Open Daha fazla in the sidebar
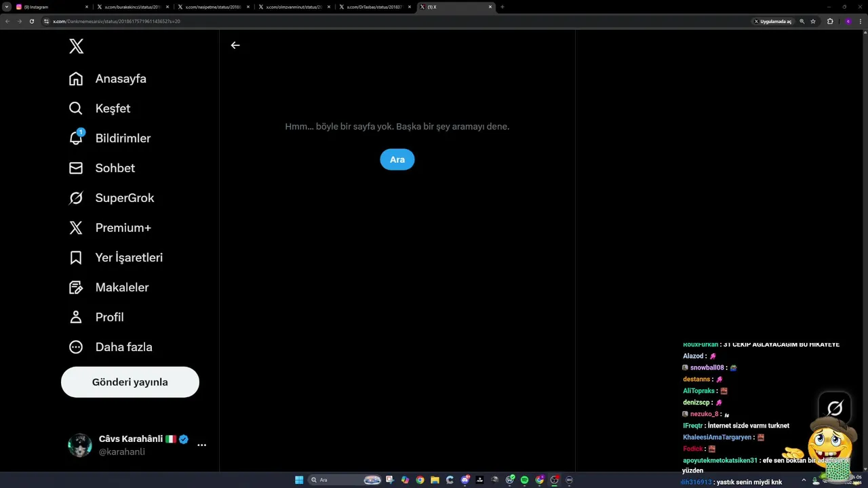The image size is (868, 488). point(111,347)
